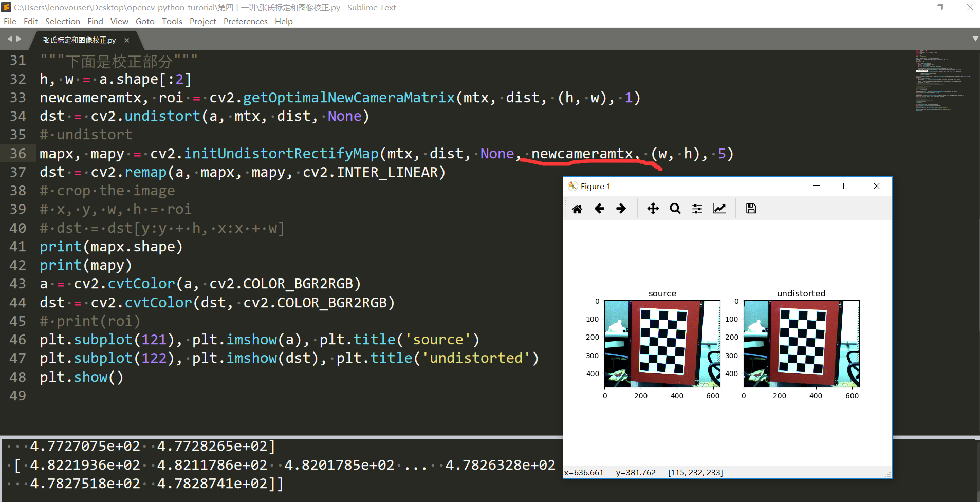Open the Goto menu
Image resolution: width=980 pixels, height=502 pixels.
point(145,21)
